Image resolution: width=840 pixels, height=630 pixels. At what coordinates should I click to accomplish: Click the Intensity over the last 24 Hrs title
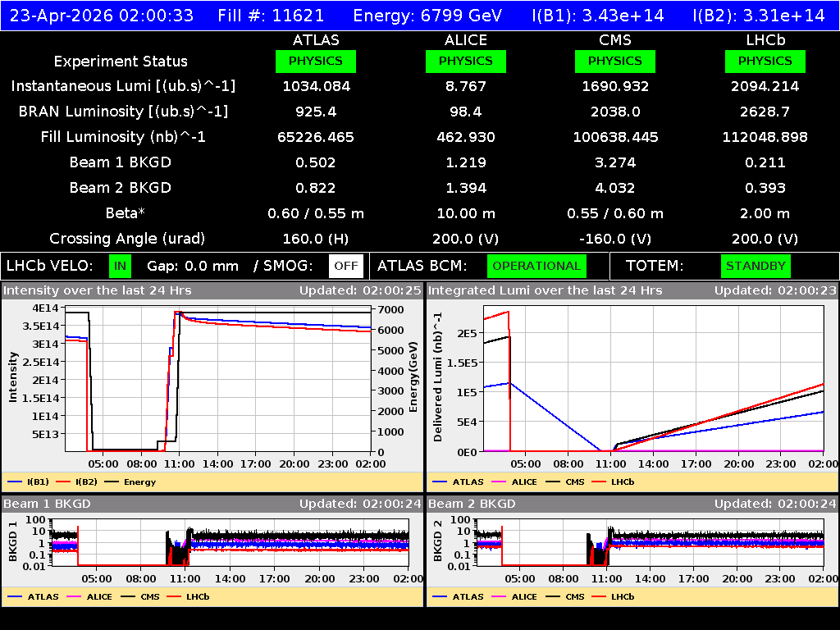(97, 291)
